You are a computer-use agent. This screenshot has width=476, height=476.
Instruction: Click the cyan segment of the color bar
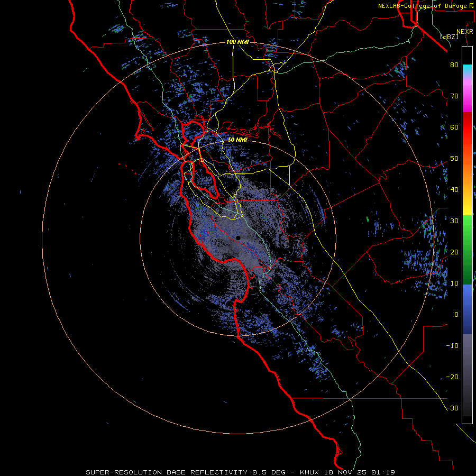(x=467, y=69)
